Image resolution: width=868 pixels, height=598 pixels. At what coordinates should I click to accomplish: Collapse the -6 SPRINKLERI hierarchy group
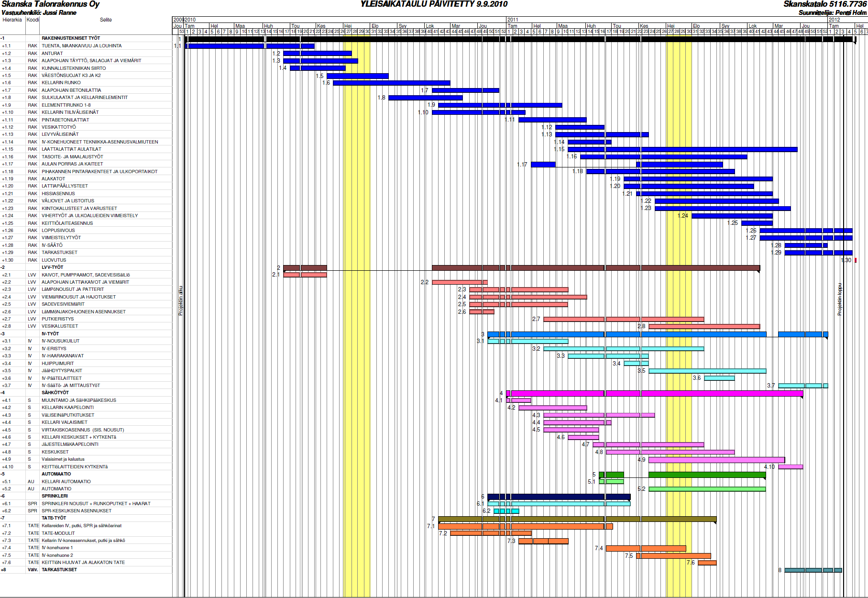[2, 496]
